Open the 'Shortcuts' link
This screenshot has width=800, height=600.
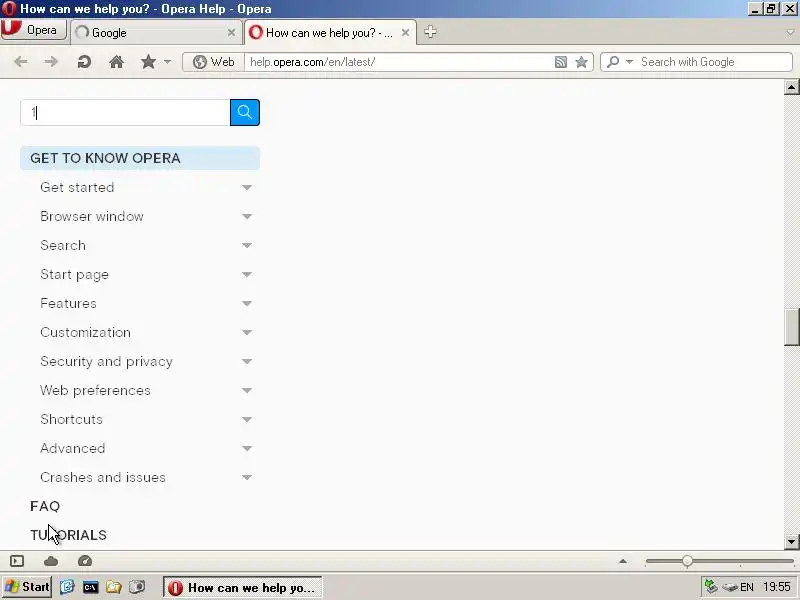71,419
